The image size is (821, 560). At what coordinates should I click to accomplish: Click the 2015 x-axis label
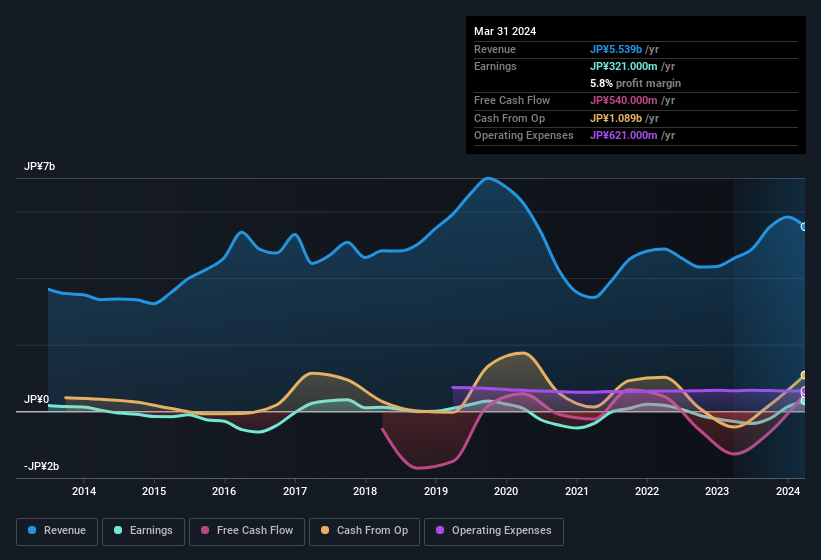tap(154, 491)
